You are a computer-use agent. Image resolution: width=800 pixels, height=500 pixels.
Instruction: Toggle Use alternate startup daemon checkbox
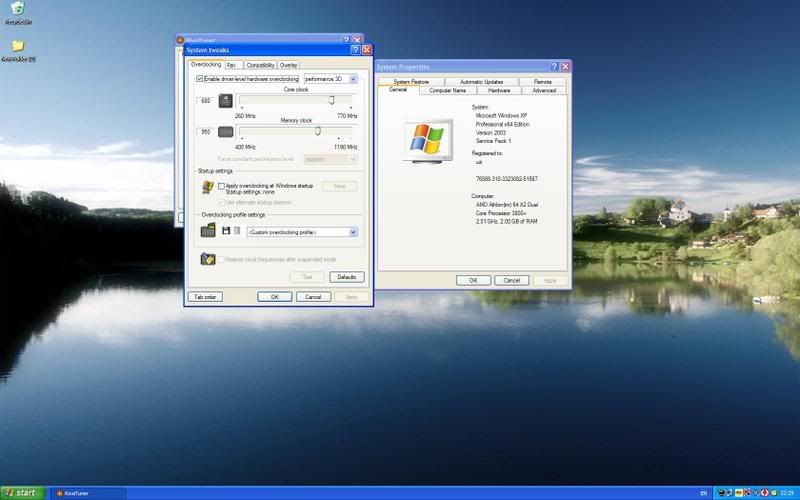pyautogui.click(x=221, y=203)
